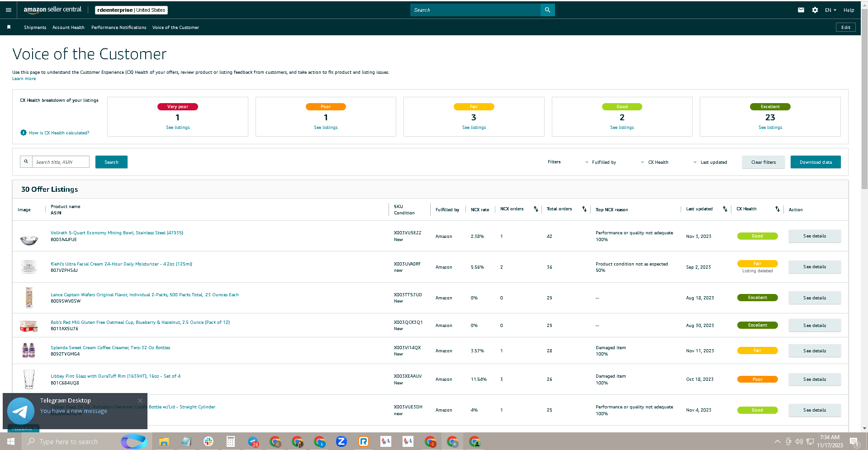Open Bob's Red Mill Oatmeal Cup product link
Screen dimensions: 868x450
tap(140, 322)
